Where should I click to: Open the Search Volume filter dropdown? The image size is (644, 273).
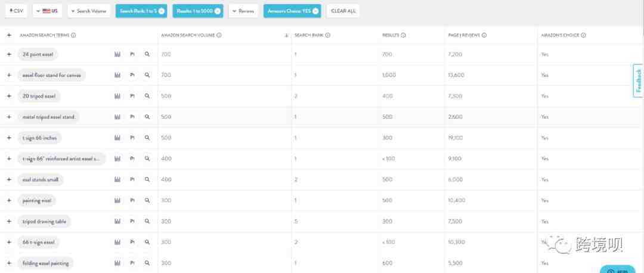[89, 11]
